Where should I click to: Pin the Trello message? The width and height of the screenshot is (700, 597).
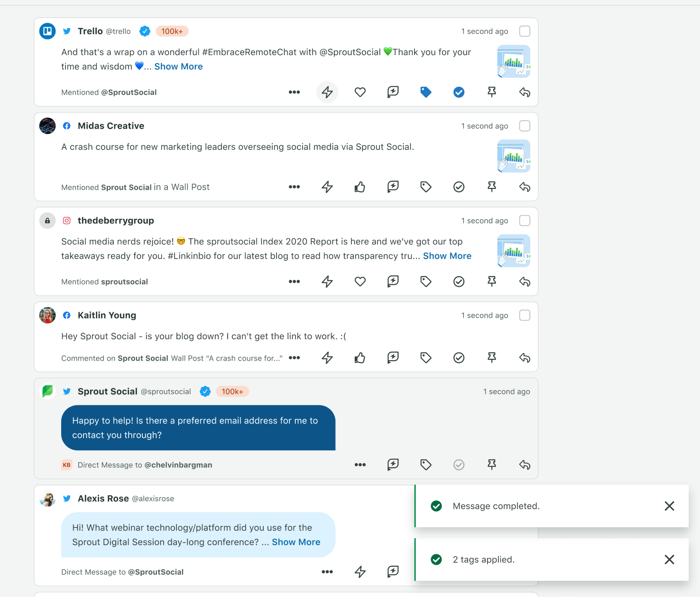pos(492,92)
